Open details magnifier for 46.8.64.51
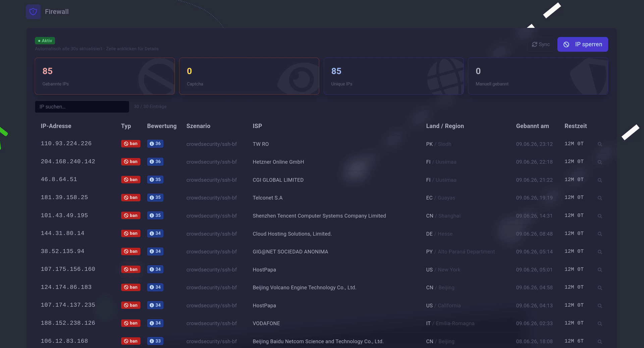644x348 pixels. [x=600, y=180]
